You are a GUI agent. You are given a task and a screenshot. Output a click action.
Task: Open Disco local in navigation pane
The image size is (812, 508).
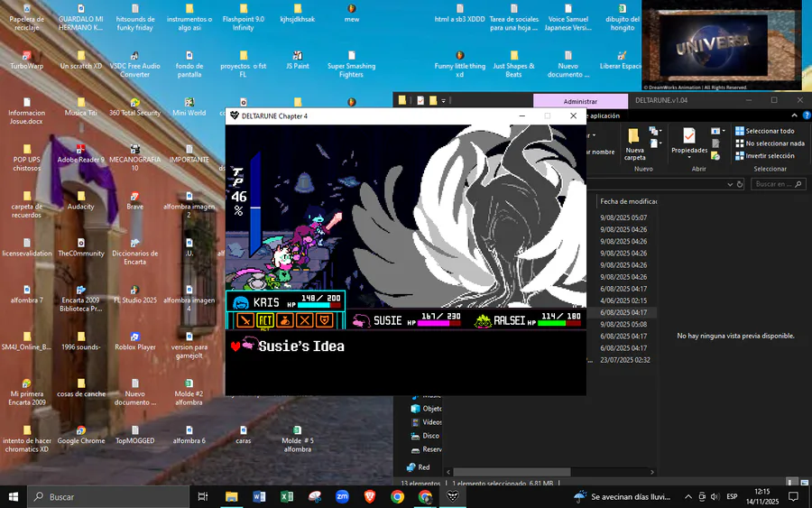(425, 436)
